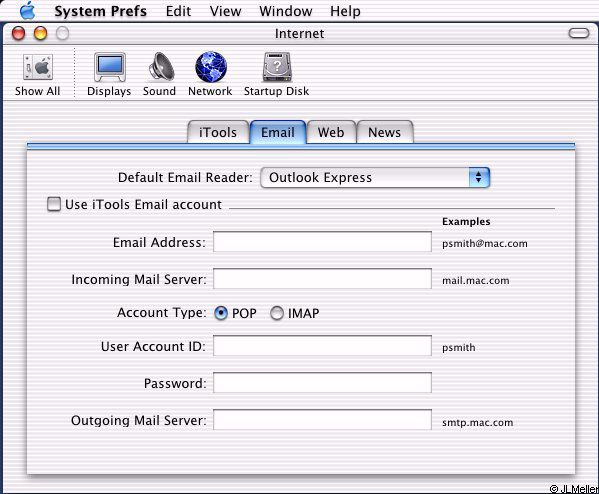Click the Show All preferences icon

point(37,68)
